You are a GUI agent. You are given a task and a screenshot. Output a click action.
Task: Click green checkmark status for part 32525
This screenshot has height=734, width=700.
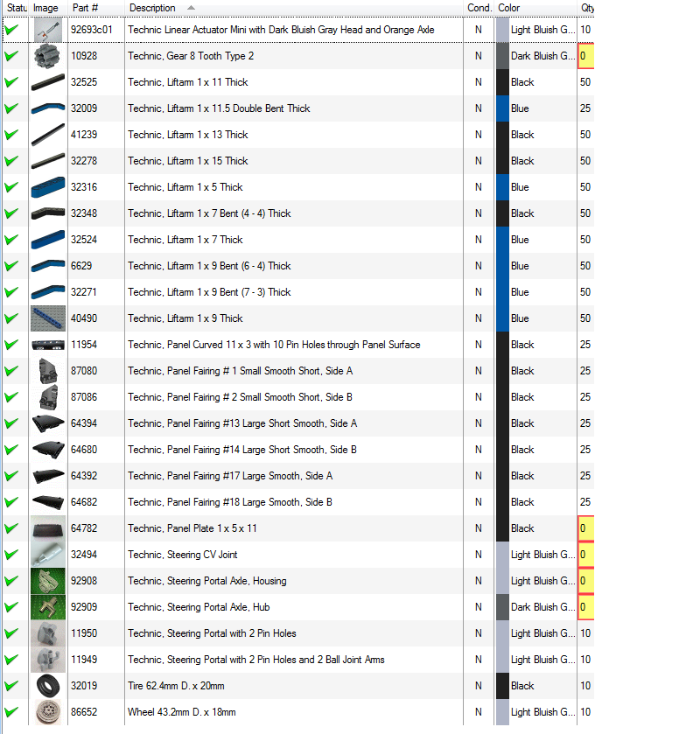11,82
